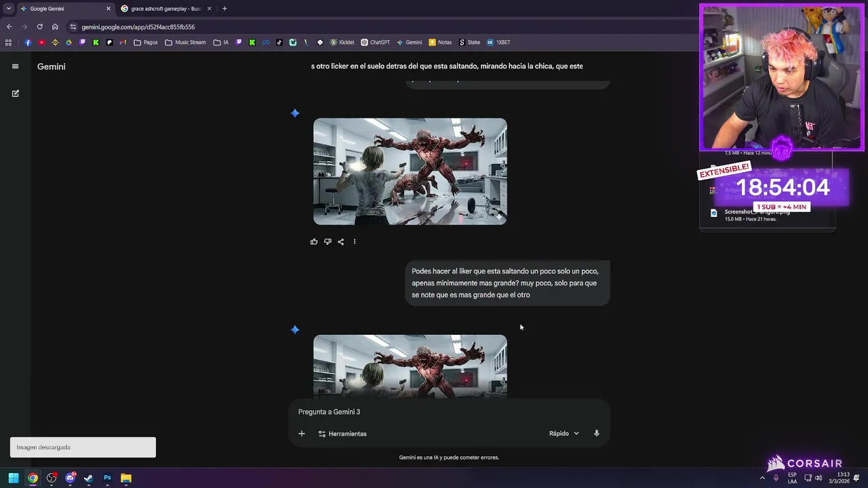Close the Google Gemini tab
Image resolution: width=868 pixels, height=488 pixels.
pyautogui.click(x=108, y=9)
